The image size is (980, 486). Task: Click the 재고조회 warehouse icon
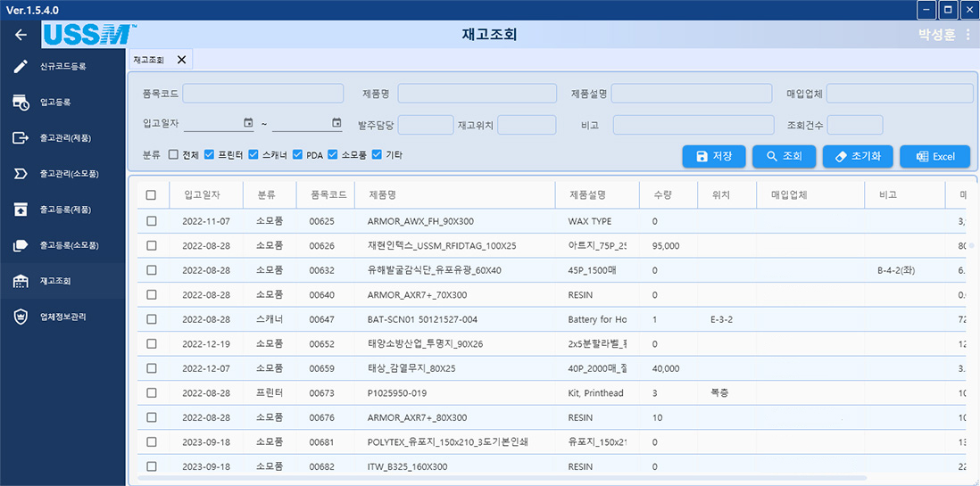(x=21, y=281)
